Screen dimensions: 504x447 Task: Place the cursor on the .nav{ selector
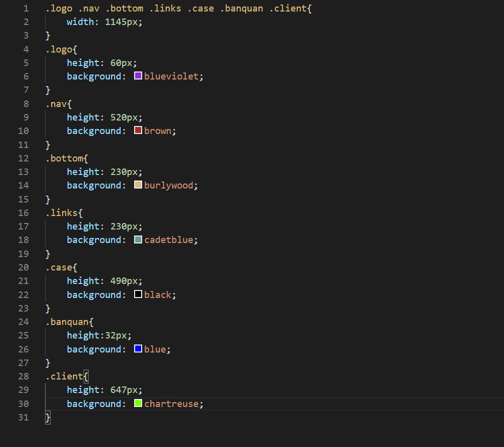[59, 104]
